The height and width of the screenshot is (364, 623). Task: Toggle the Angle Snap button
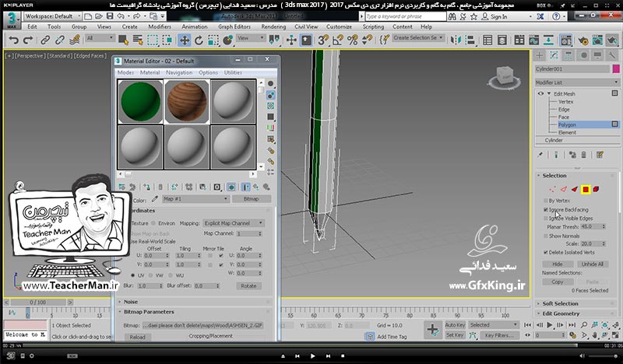[338, 40]
